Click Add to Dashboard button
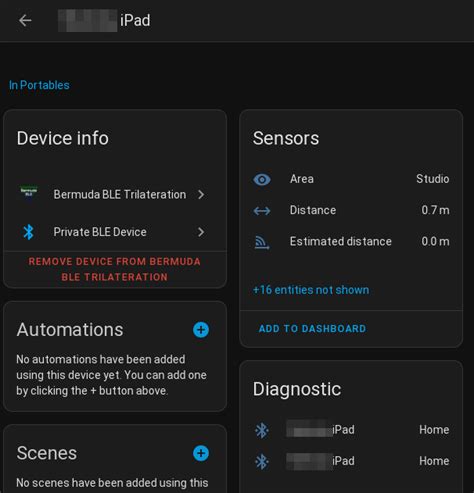 click(312, 329)
